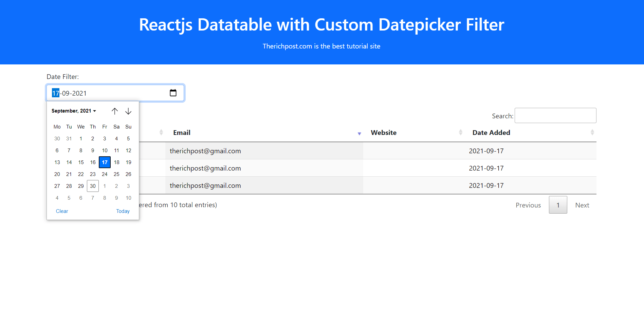Click inside the Search input field
The width and height of the screenshot is (644, 317).
click(x=555, y=116)
